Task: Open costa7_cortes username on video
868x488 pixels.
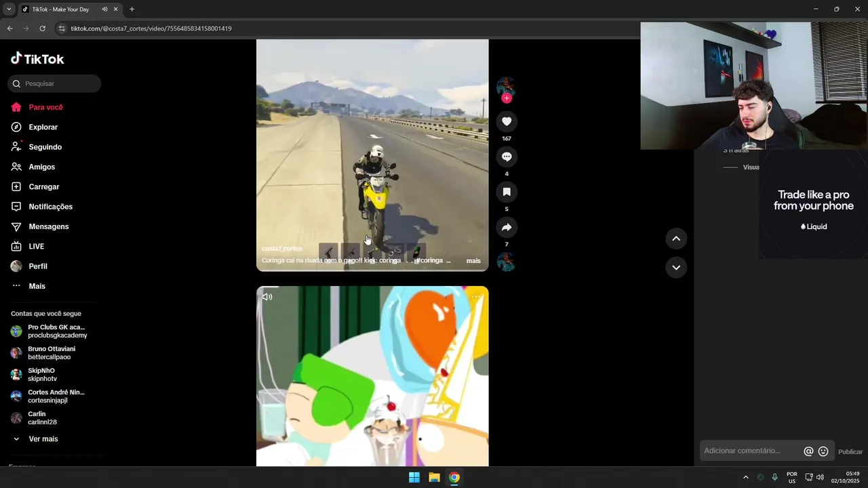Action: (x=282, y=249)
